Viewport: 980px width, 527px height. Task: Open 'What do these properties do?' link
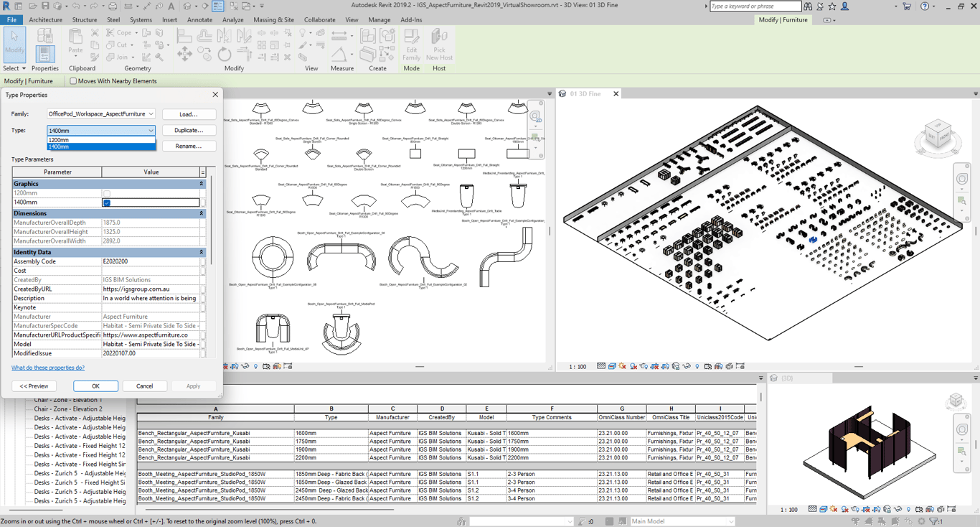(48, 368)
